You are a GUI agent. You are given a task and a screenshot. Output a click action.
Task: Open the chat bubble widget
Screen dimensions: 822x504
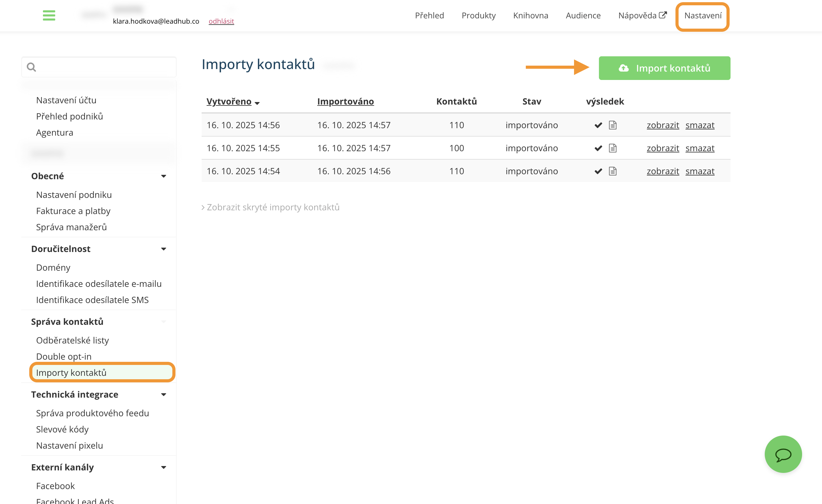pos(782,454)
